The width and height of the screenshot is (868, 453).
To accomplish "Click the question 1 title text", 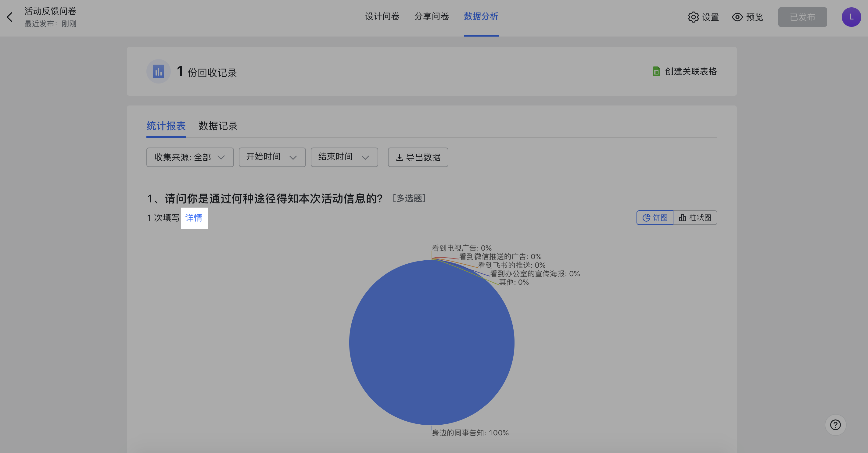I will [265, 199].
